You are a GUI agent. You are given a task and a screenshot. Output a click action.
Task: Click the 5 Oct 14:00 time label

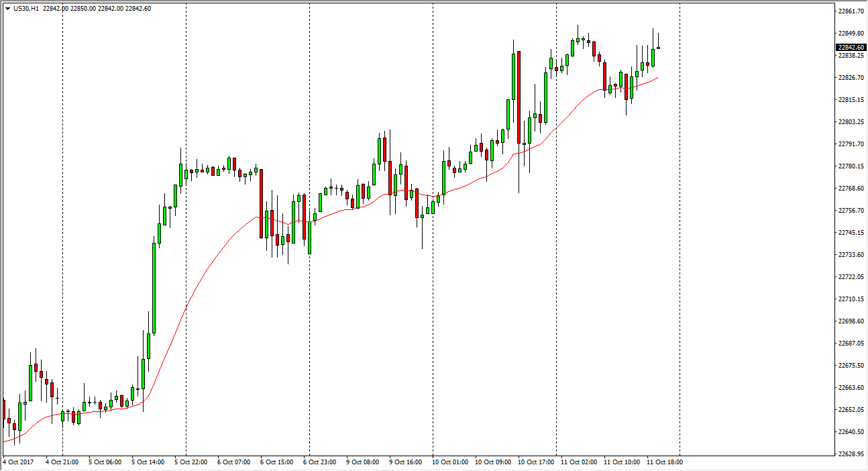pos(148,462)
